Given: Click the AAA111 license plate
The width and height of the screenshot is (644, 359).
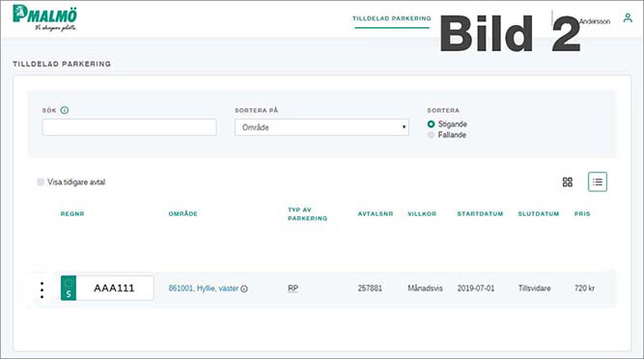Looking at the screenshot, I should tap(107, 288).
